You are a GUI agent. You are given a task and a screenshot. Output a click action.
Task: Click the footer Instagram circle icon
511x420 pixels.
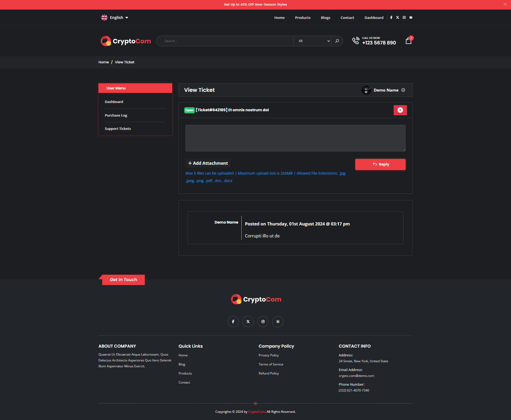(x=263, y=322)
